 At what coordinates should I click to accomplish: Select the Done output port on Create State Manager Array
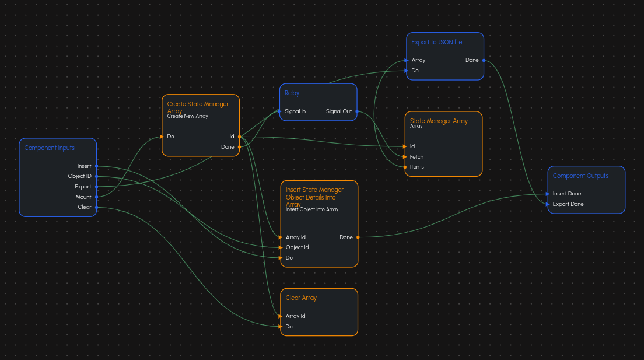coord(239,147)
